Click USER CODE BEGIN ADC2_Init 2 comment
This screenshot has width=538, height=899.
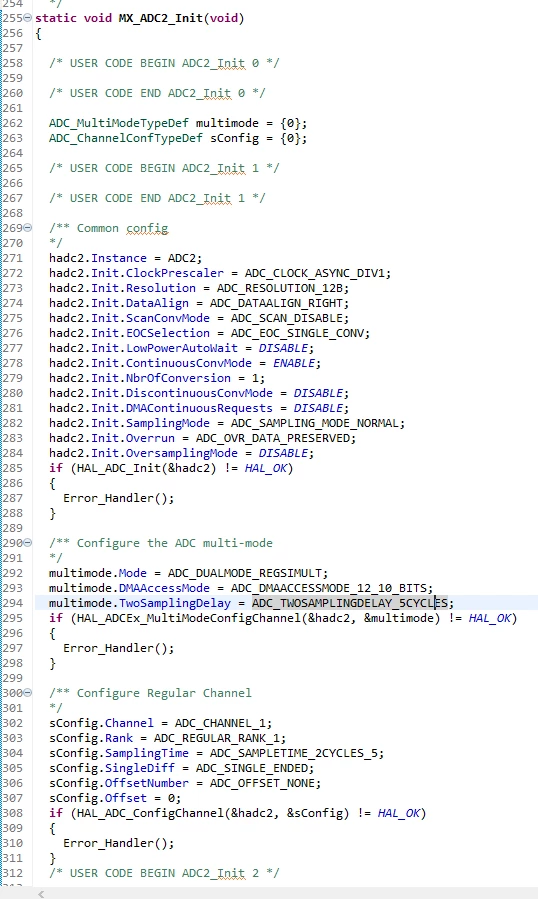click(x=164, y=873)
